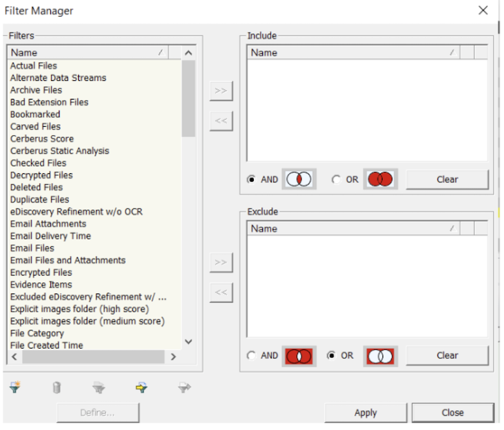Select the Cerberus Static Analysis filter
The height and width of the screenshot is (430, 504).
pos(59,151)
